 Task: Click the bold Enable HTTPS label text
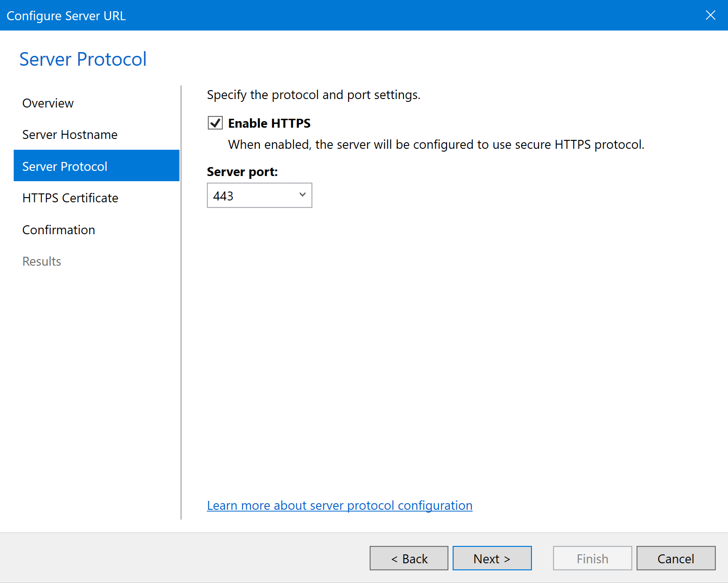pyautogui.click(x=269, y=123)
